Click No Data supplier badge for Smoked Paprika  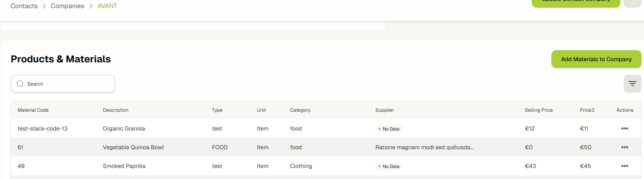tap(389, 166)
